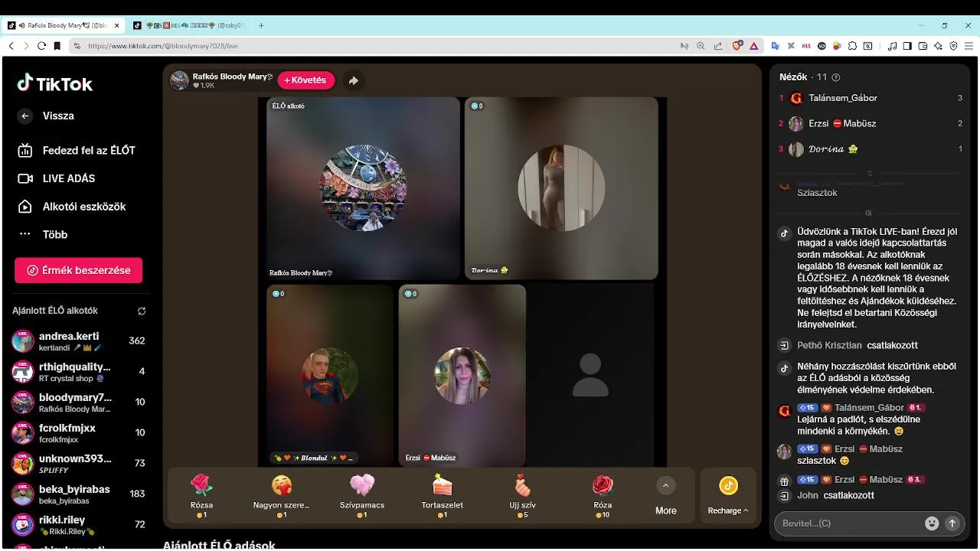Reload the page

[x=41, y=46]
